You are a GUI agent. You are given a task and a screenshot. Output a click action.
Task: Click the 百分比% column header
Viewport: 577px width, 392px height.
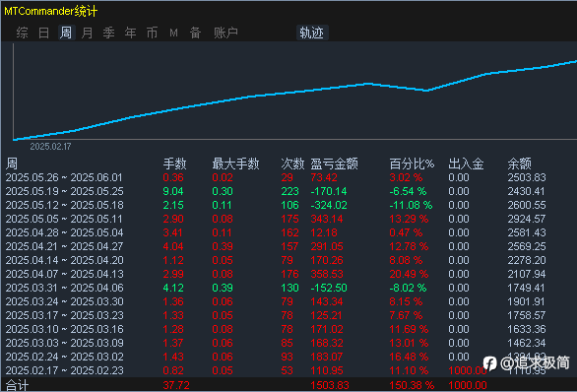(x=412, y=163)
